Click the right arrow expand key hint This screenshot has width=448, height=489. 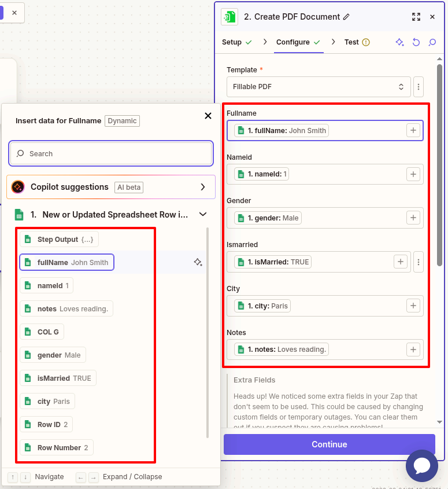point(93,477)
